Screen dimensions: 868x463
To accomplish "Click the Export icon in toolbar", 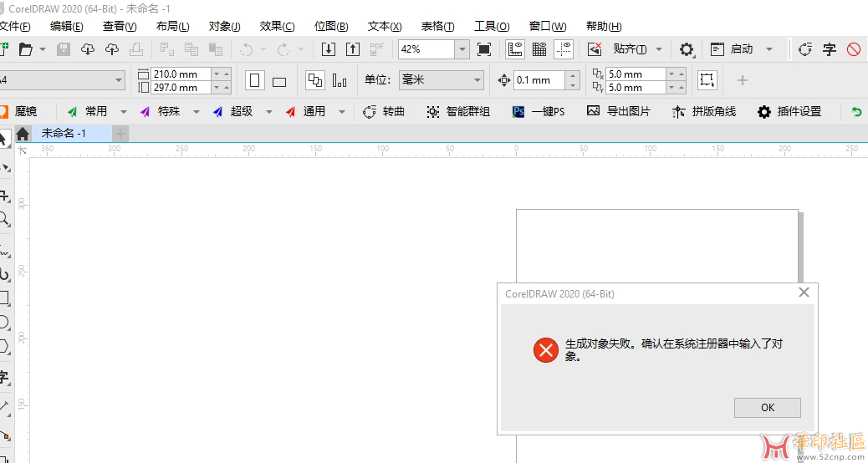I will click(x=353, y=49).
